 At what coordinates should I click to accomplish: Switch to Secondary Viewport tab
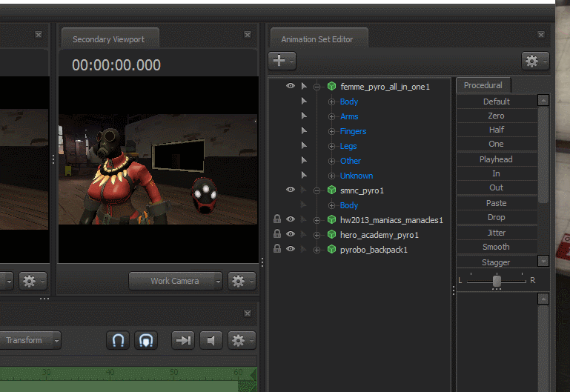(x=110, y=39)
